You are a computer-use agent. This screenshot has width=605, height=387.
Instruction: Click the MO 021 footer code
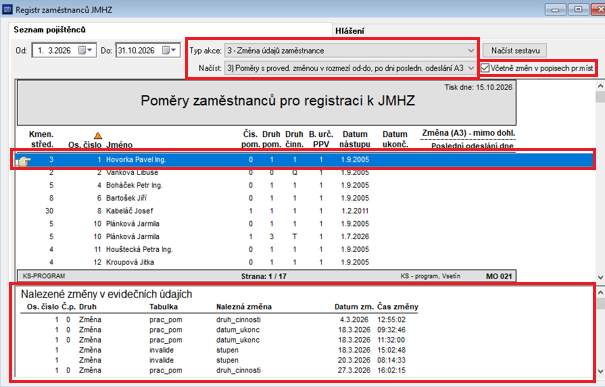click(499, 276)
